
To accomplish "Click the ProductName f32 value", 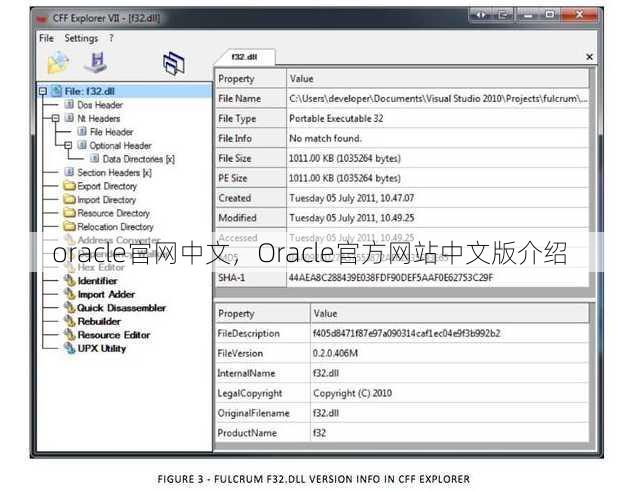I will pos(319,433).
